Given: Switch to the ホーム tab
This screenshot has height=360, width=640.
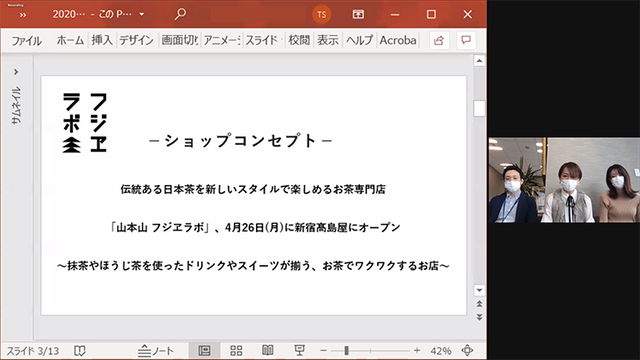Looking at the screenshot, I should click(x=70, y=40).
